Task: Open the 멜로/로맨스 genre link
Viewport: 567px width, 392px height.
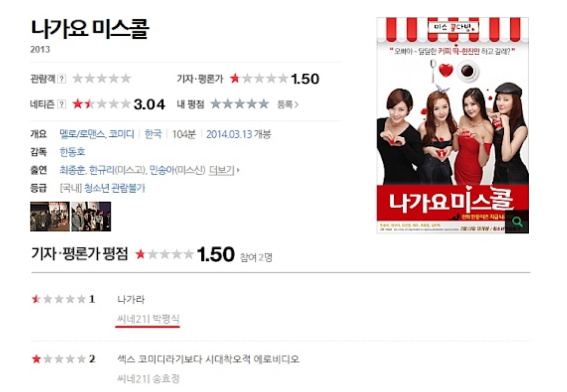Action: click(82, 134)
